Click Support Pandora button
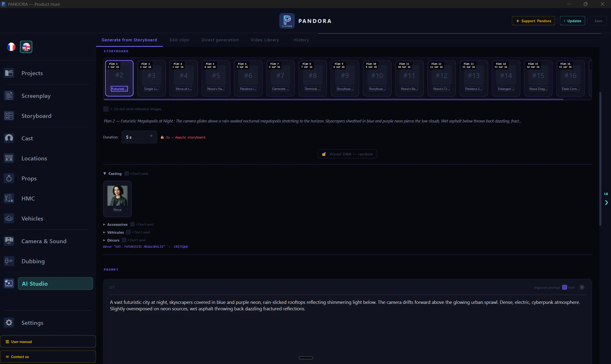Image resolution: width=611 pixels, height=364 pixels. point(533,21)
